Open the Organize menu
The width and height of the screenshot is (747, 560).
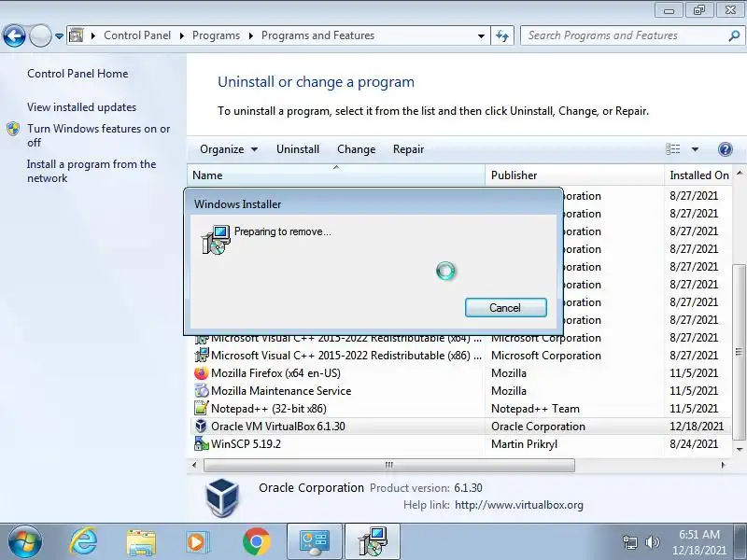pos(229,149)
